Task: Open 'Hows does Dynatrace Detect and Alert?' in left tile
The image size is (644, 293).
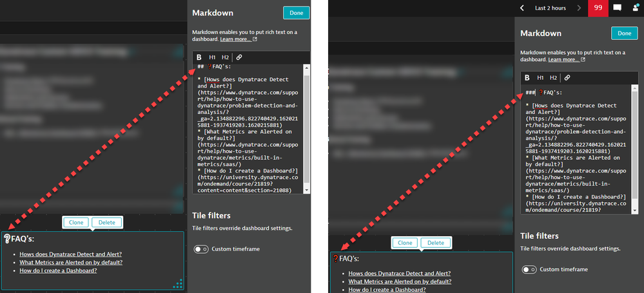Action: [71, 254]
